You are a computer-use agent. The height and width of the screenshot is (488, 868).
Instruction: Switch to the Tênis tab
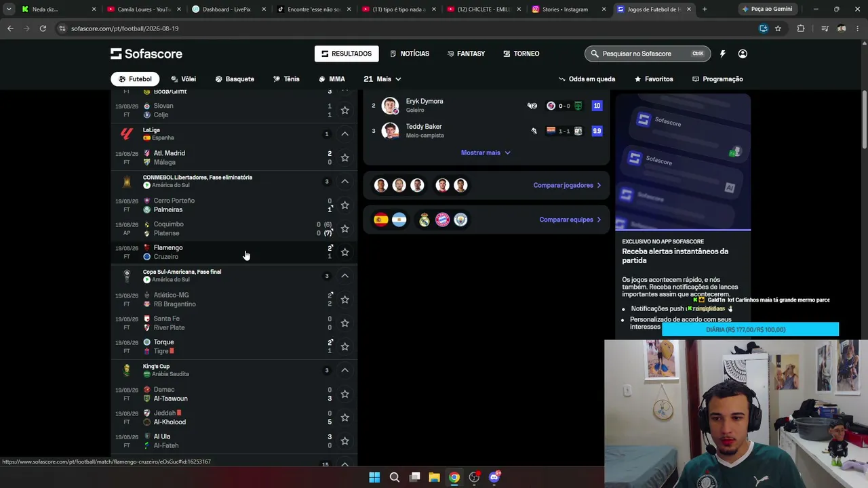tap(286, 79)
